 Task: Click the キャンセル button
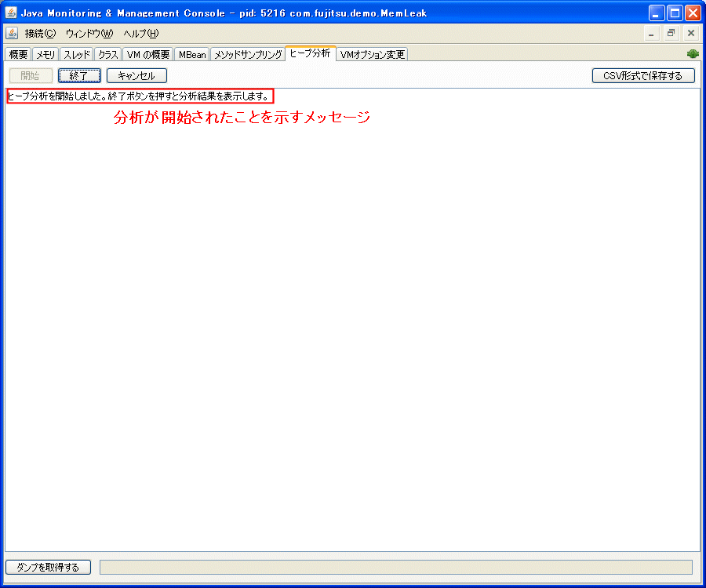click(136, 75)
